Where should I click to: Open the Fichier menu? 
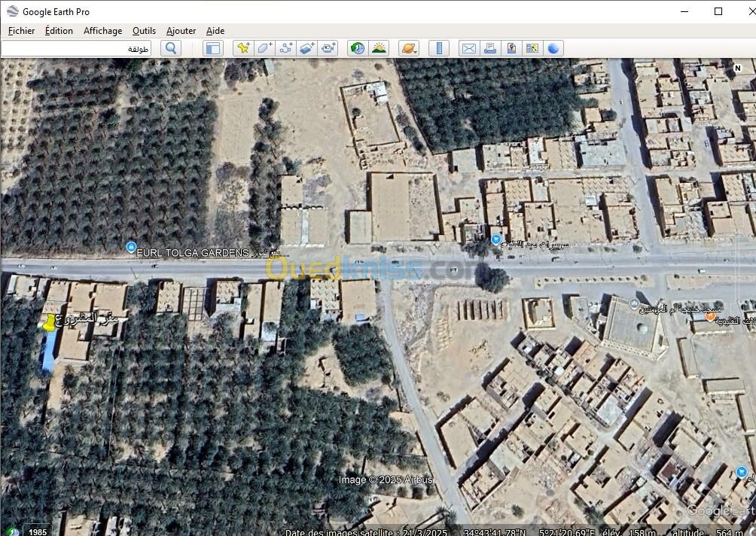pos(22,31)
